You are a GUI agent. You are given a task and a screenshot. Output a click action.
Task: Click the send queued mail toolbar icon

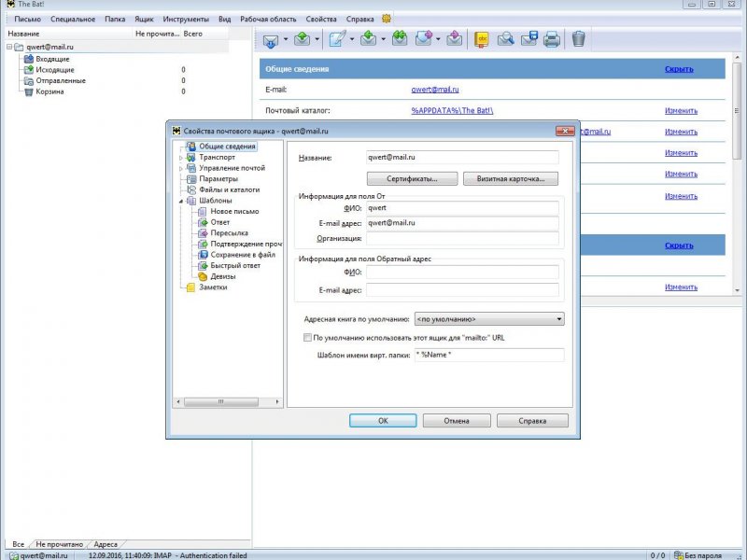click(x=302, y=39)
